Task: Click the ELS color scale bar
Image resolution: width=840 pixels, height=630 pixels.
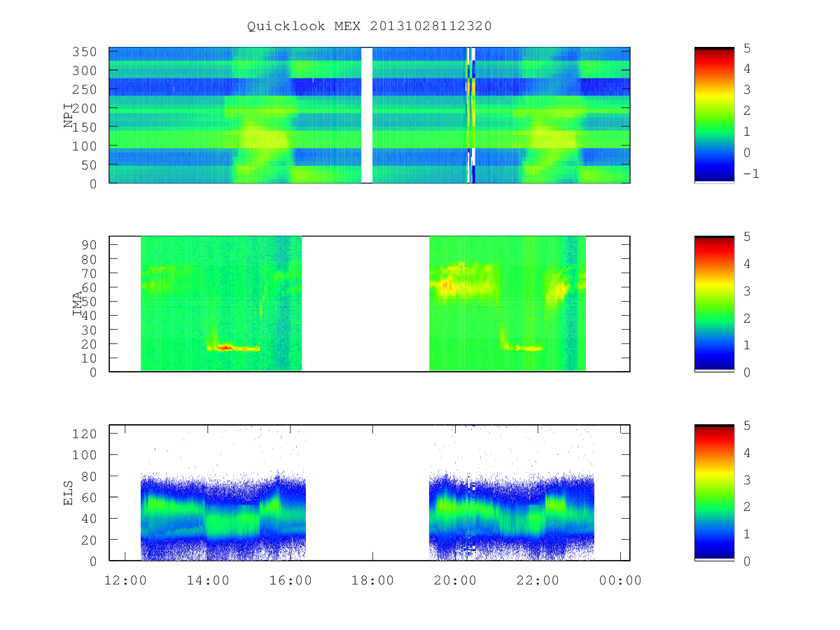Action: pyautogui.click(x=714, y=493)
